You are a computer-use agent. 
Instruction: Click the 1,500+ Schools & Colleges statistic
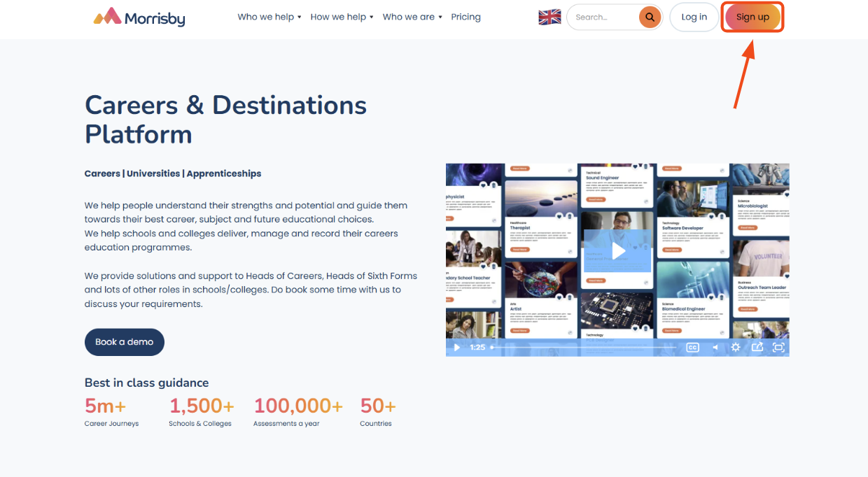click(201, 411)
